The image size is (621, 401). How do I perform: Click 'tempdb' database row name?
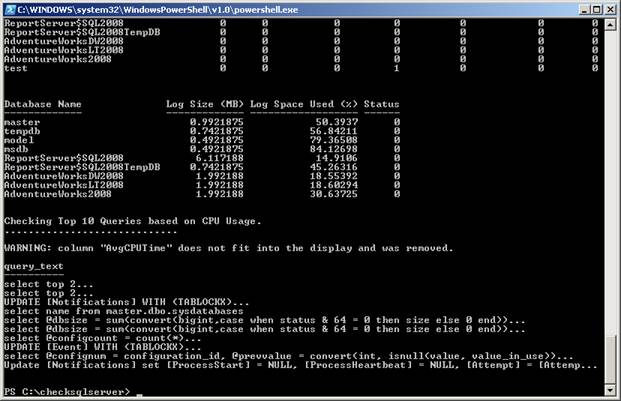(22, 131)
